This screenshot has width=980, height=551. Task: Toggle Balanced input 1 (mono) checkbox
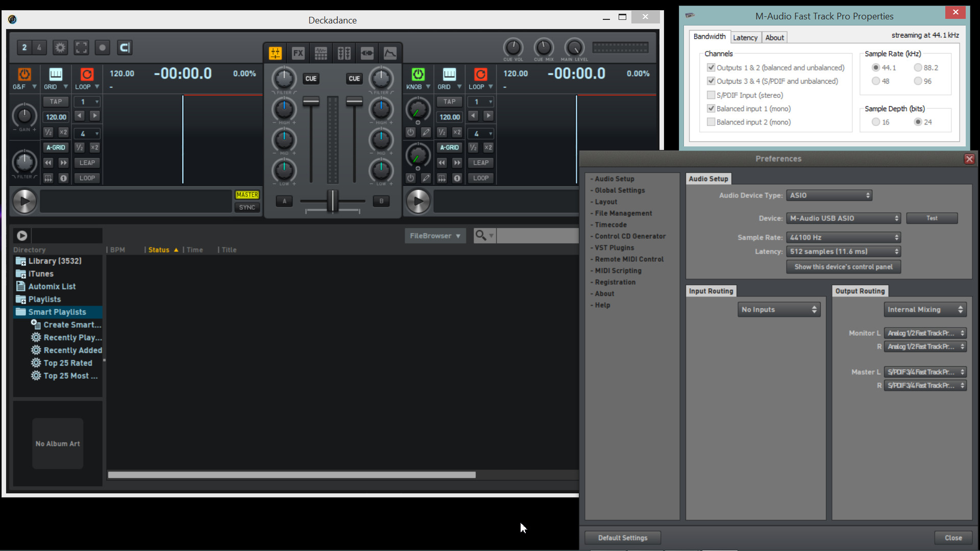[x=710, y=108]
